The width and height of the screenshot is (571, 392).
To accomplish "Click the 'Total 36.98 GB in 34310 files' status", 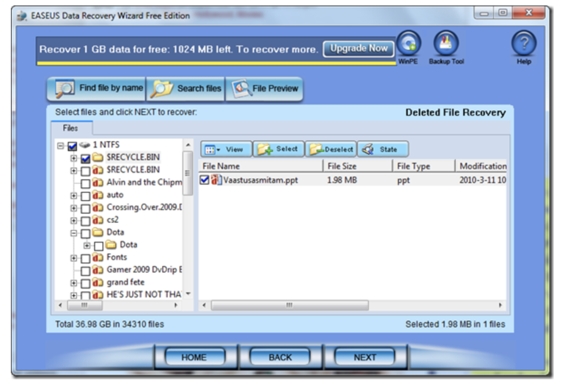I will (110, 324).
